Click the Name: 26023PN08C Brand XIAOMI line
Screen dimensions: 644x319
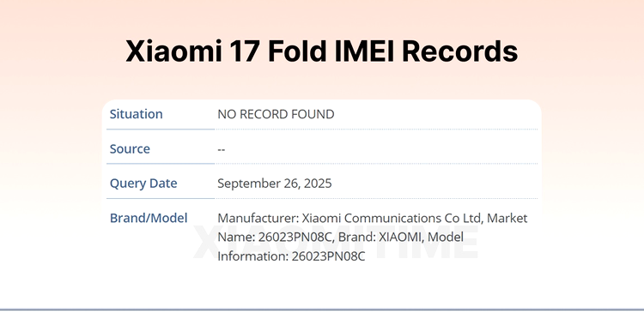(x=340, y=237)
